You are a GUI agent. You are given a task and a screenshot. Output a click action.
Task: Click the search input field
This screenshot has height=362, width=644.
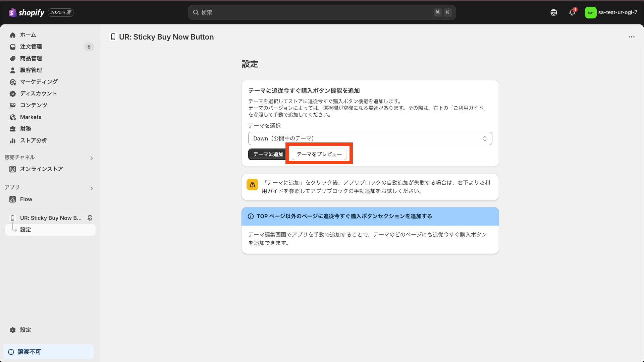coord(315,12)
